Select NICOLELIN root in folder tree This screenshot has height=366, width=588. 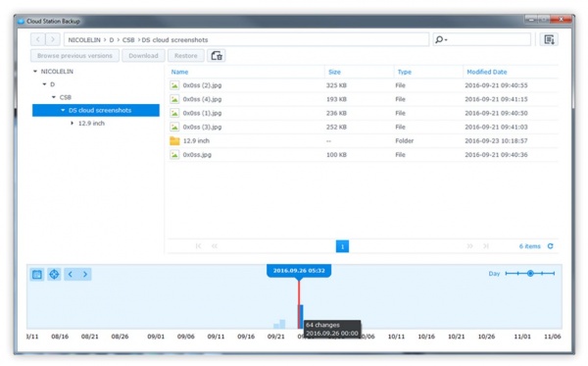click(57, 72)
